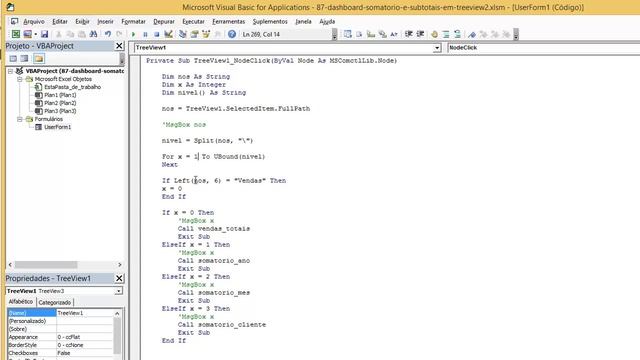Collapse the Formulários folder
Screen dimensions: 640x360
point(19,119)
